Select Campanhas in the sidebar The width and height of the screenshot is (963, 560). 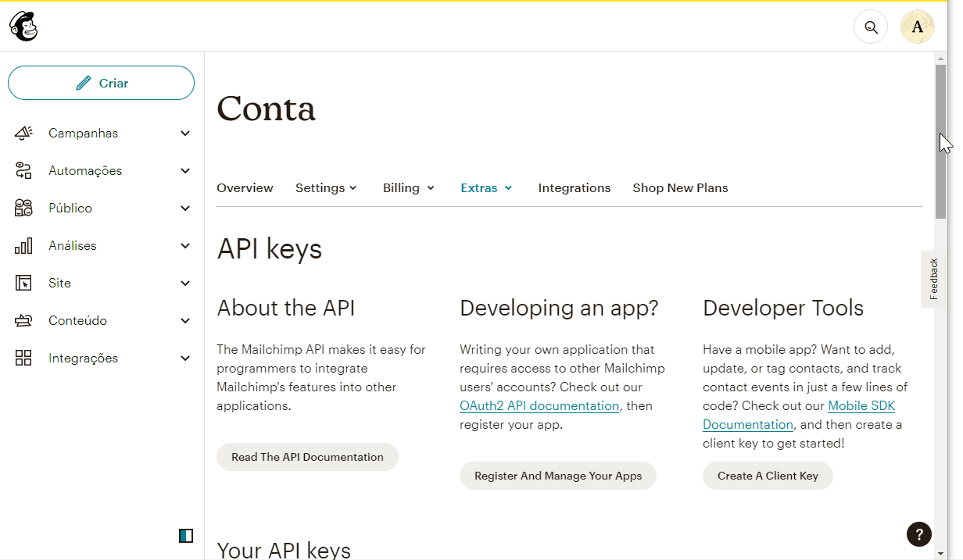tap(83, 134)
